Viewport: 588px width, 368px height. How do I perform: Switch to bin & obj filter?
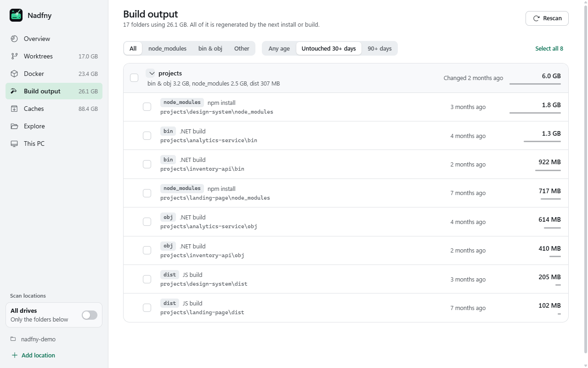210,48
